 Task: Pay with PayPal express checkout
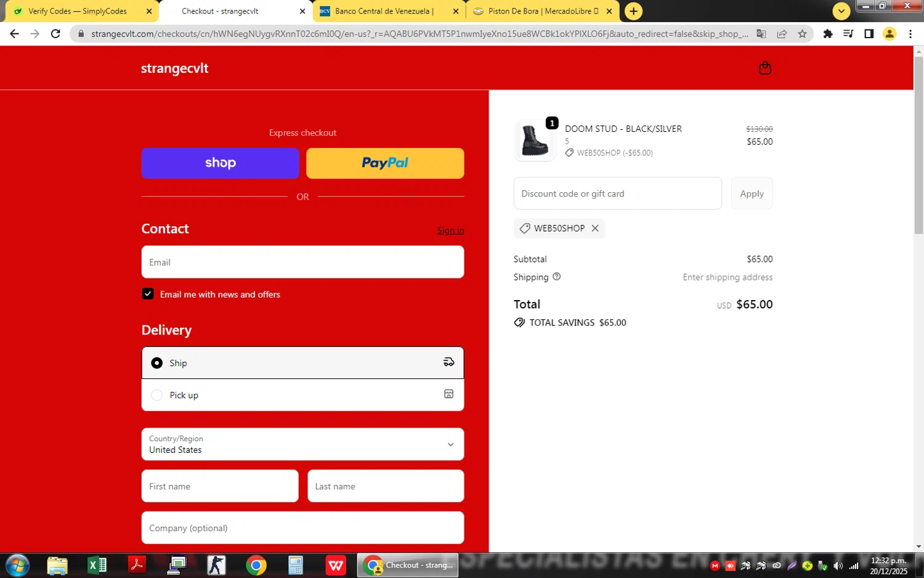[x=385, y=163]
